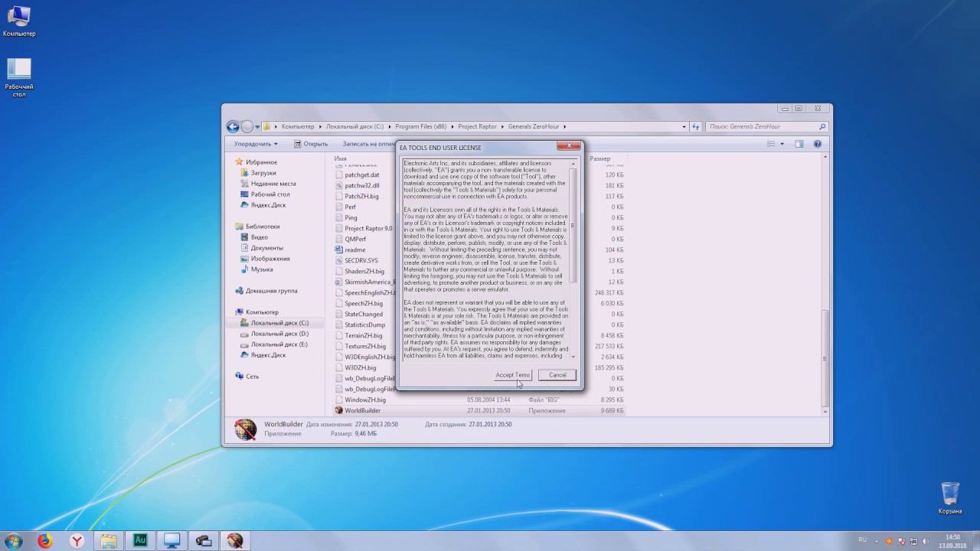Select the 'readme' file
Image resolution: width=980 pixels, height=551 pixels.
tap(354, 249)
